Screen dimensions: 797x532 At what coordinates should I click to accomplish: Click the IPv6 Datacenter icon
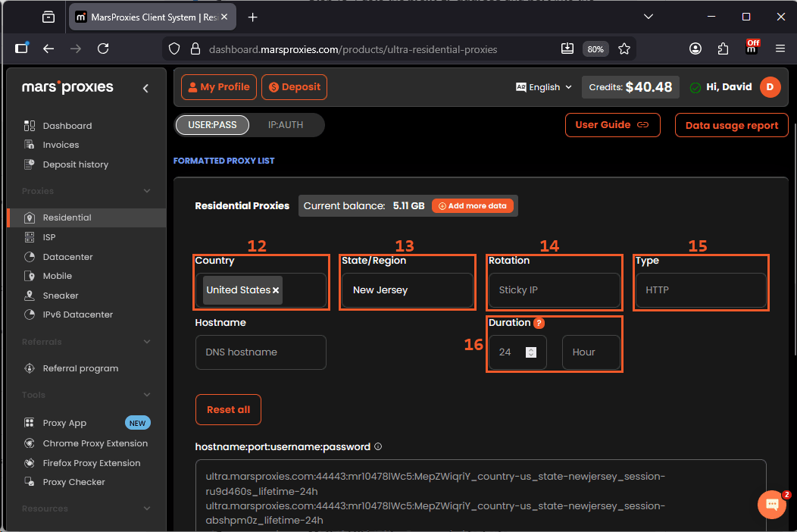pyautogui.click(x=30, y=315)
